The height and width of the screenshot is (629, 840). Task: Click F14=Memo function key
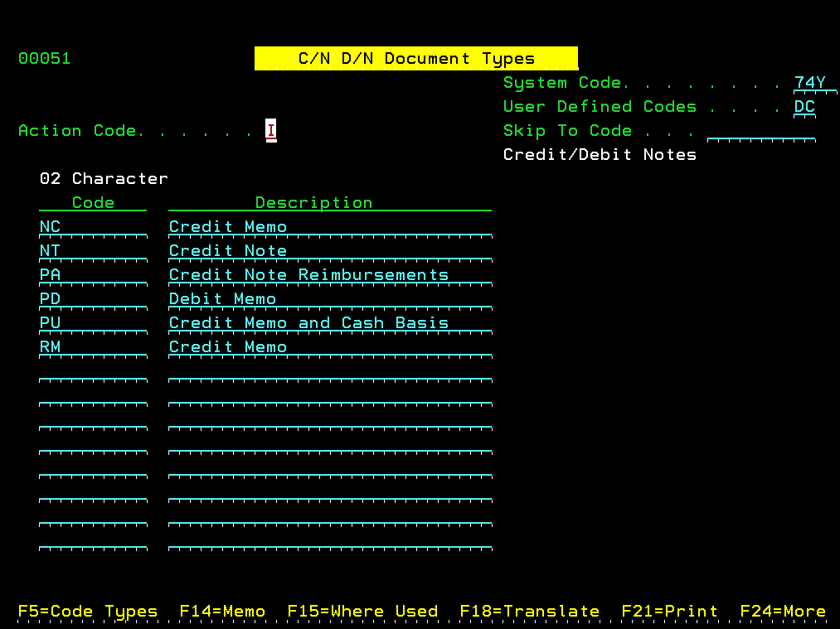[222, 612]
